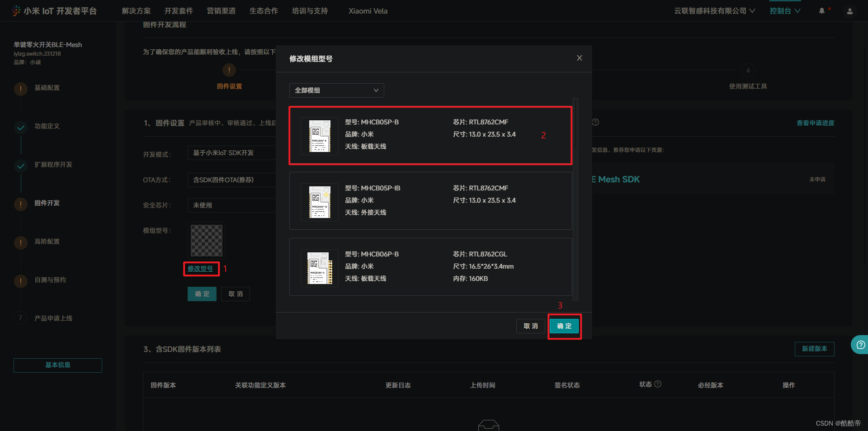Click the Mesh SDK resource text
The width and height of the screenshot is (868, 431).
616,180
